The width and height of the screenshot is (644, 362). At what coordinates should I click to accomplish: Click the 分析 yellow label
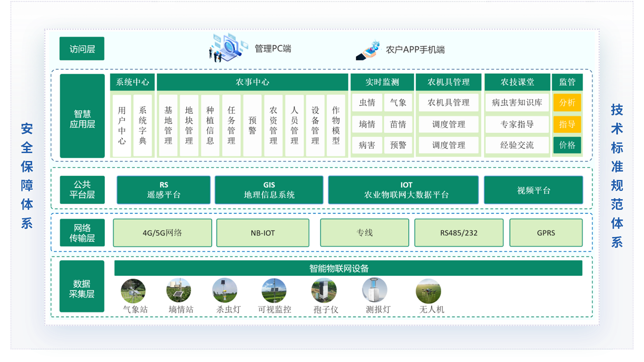567,103
